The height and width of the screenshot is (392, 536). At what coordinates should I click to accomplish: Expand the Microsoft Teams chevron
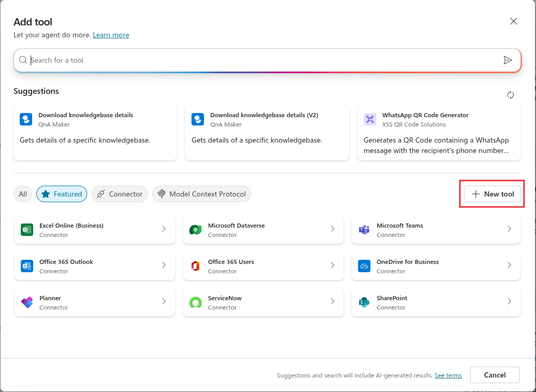click(x=510, y=229)
